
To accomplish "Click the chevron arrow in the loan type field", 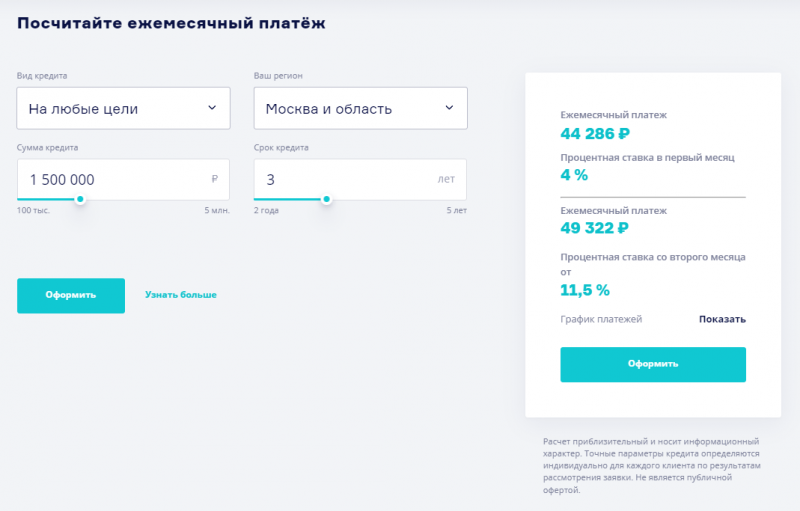I will pos(212,108).
